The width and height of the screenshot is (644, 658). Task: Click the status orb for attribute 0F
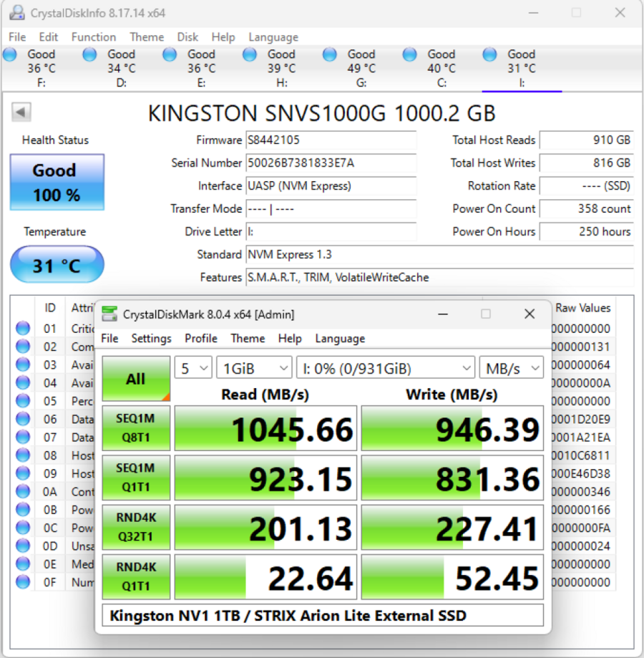tap(23, 581)
